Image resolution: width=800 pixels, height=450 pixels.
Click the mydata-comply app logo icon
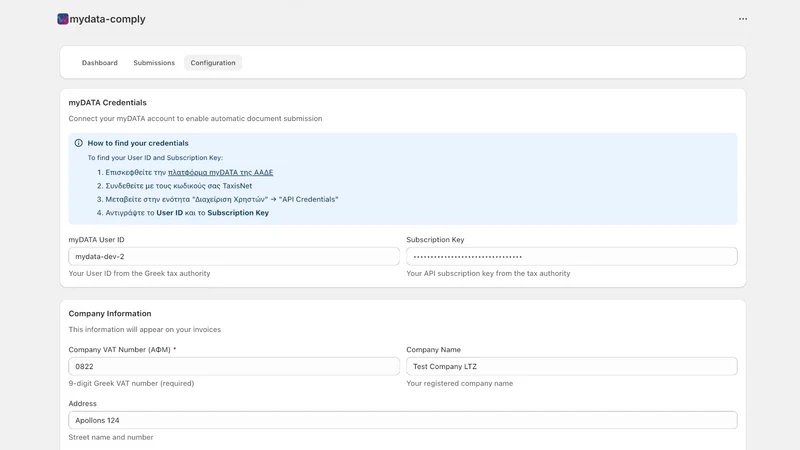click(63, 19)
